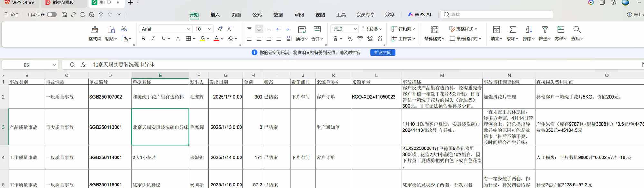Viewport: 644px width, 188px height.
Task: Open the number format 常规 dropdown
Action: click(355, 29)
